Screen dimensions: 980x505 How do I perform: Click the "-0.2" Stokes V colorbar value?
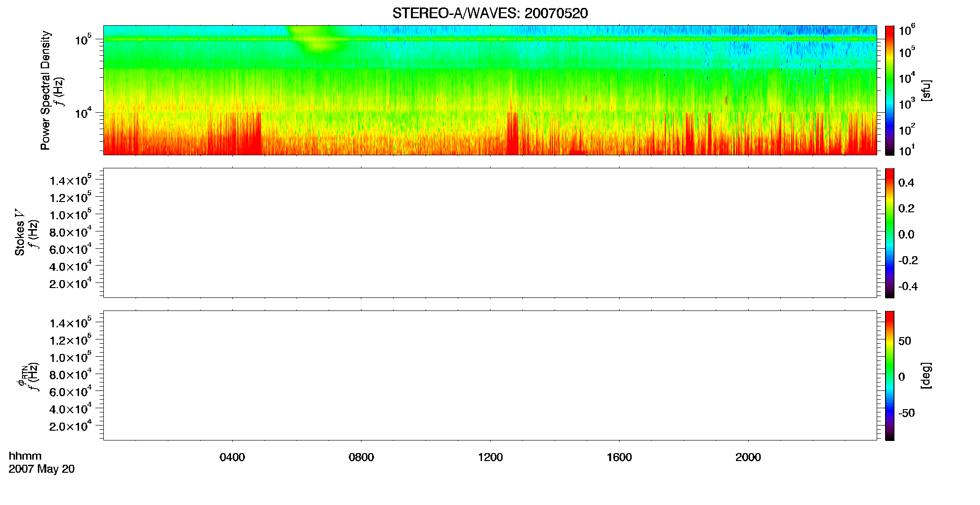pos(908,260)
